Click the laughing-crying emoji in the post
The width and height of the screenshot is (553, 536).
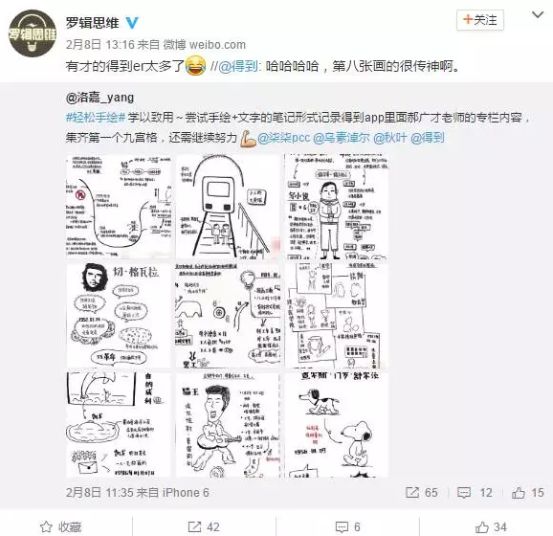(196, 66)
